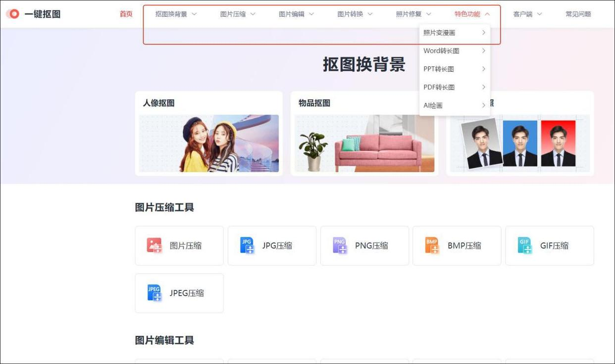Click the 一键抠图 brand name

[43, 14]
